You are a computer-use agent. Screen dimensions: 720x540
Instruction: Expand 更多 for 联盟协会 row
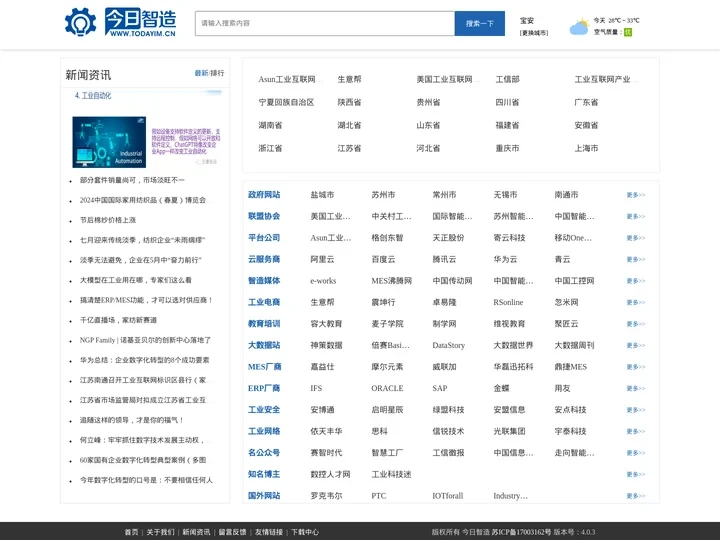click(x=636, y=216)
